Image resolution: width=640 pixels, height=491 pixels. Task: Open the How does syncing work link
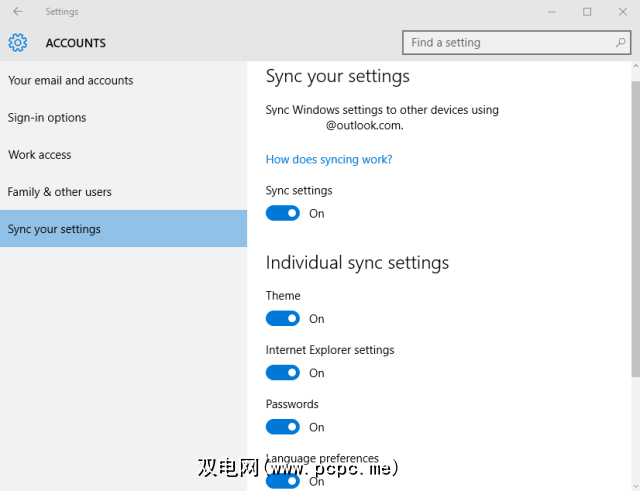click(x=329, y=160)
